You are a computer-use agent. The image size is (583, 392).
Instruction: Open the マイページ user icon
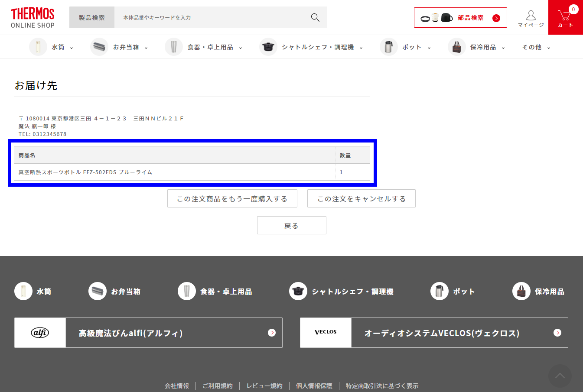(x=531, y=19)
